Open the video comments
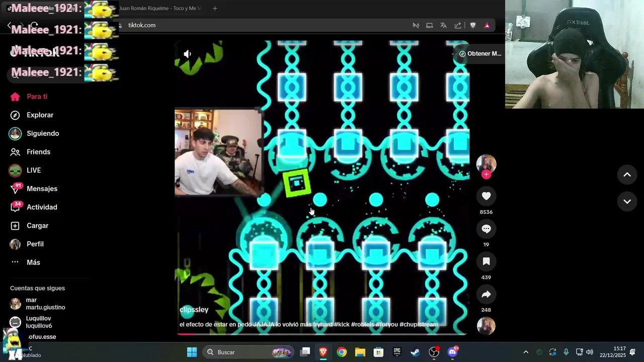644x362 pixels. tap(486, 229)
